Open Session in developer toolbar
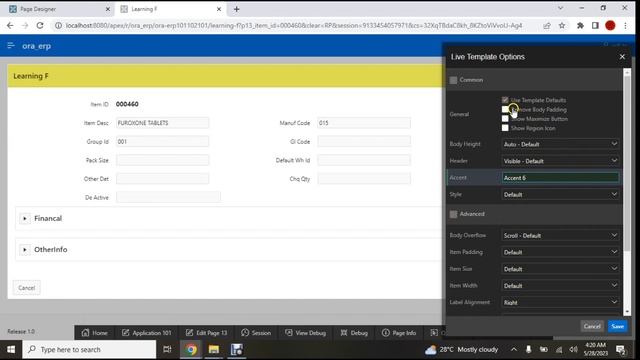This screenshot has height=360, width=640. coord(256,333)
